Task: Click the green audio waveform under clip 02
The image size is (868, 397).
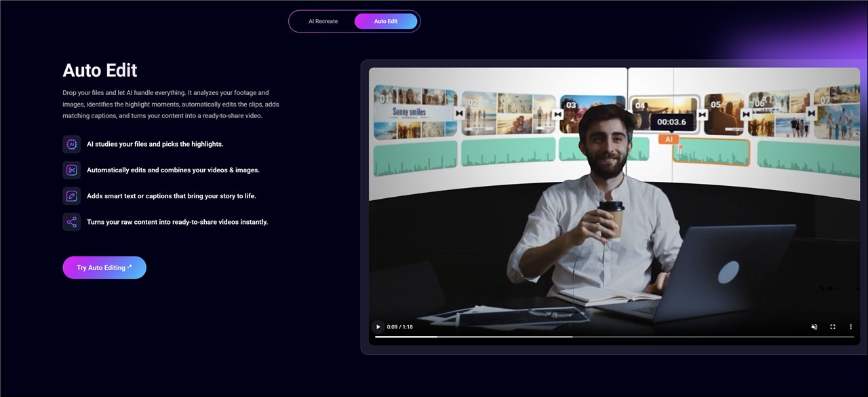Action: tap(507, 152)
